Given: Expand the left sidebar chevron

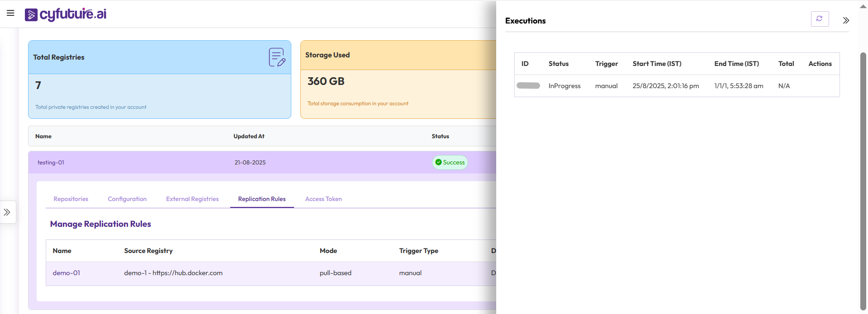Looking at the screenshot, I should click(x=7, y=212).
